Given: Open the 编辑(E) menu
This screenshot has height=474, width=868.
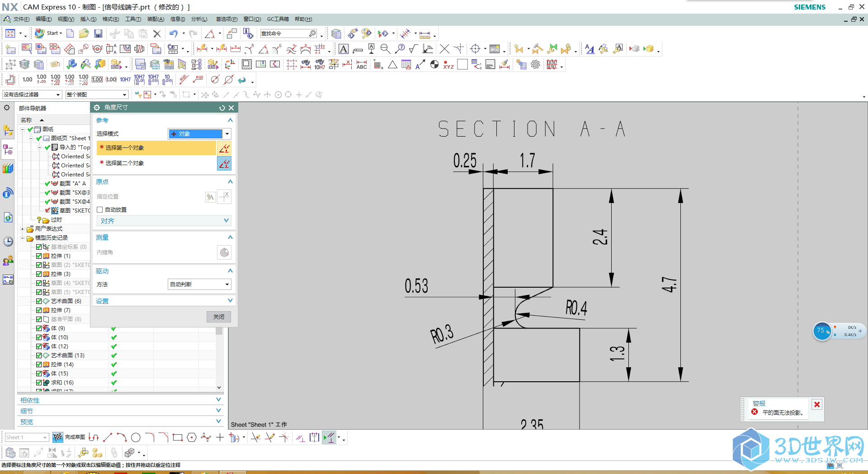Looking at the screenshot, I should point(43,19).
